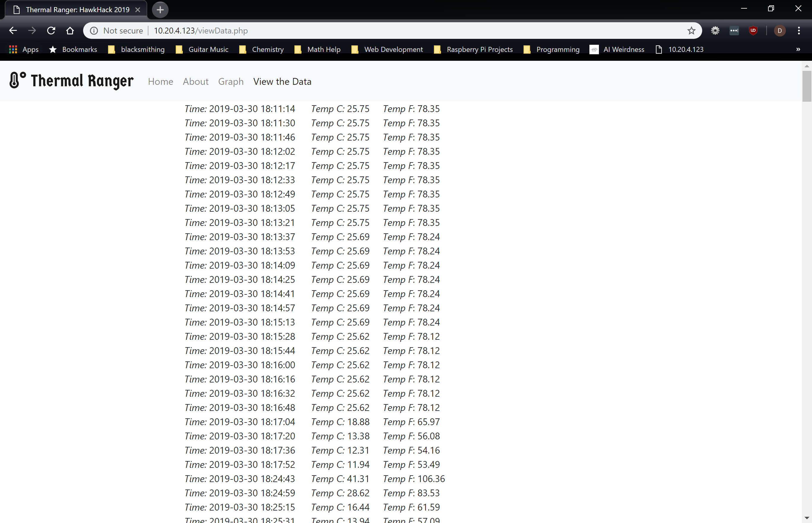
Task: Reload the current page
Action: 51,31
